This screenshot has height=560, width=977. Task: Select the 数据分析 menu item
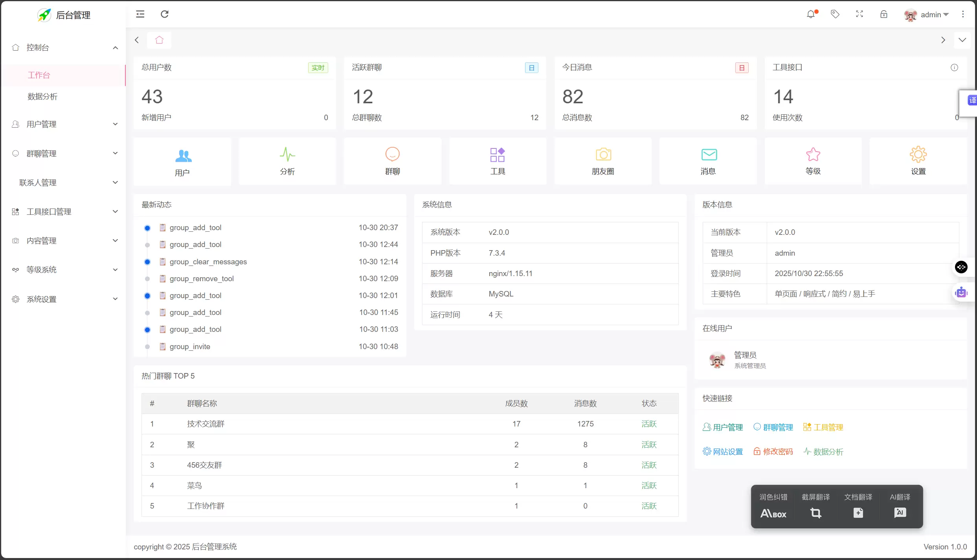coord(43,96)
